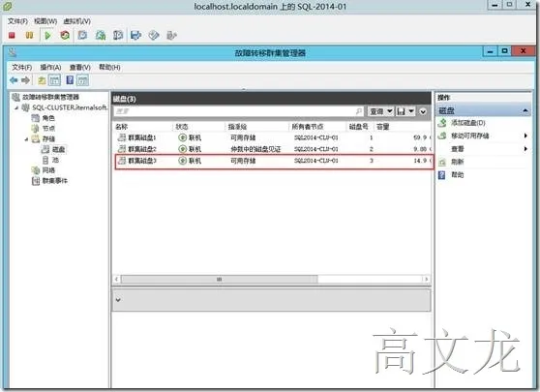Click the floppy disk connect icon
The image size is (540, 392).
pyautogui.click(x=136, y=35)
